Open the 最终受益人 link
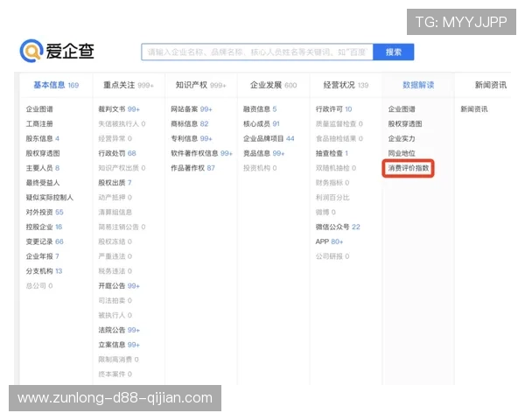Screen dimensions: 525x420 (x=43, y=183)
